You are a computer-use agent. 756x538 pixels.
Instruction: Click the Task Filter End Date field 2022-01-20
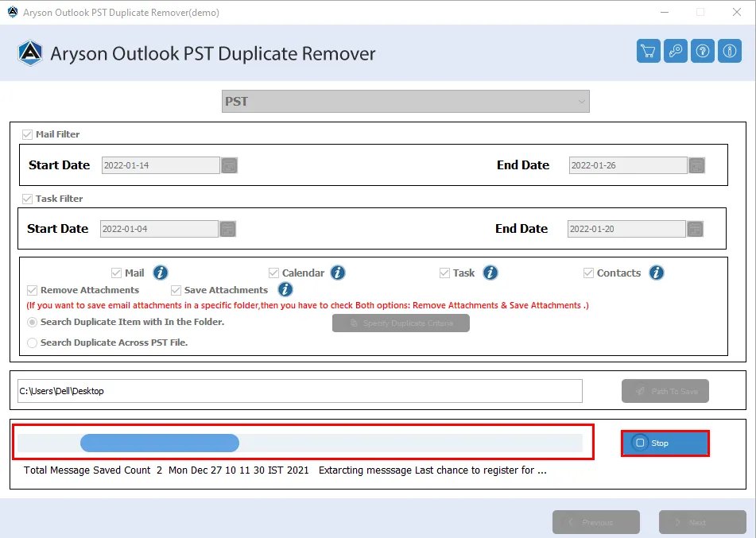626,229
